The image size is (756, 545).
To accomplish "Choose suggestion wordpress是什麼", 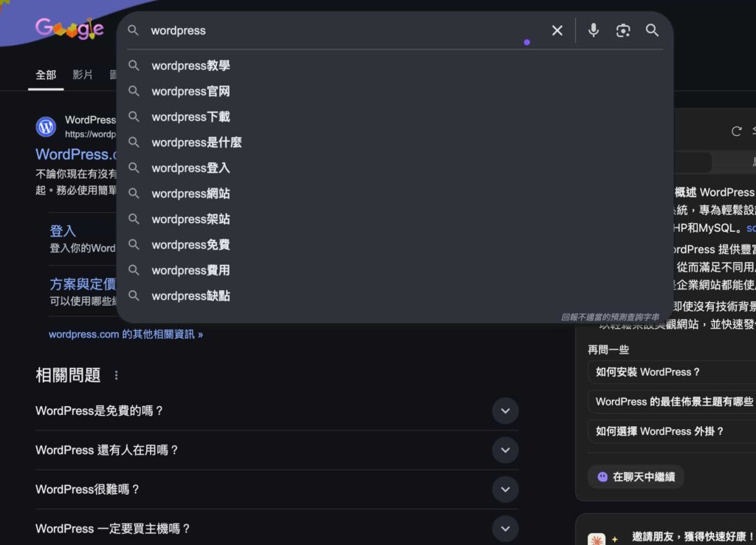I will tap(395, 143).
